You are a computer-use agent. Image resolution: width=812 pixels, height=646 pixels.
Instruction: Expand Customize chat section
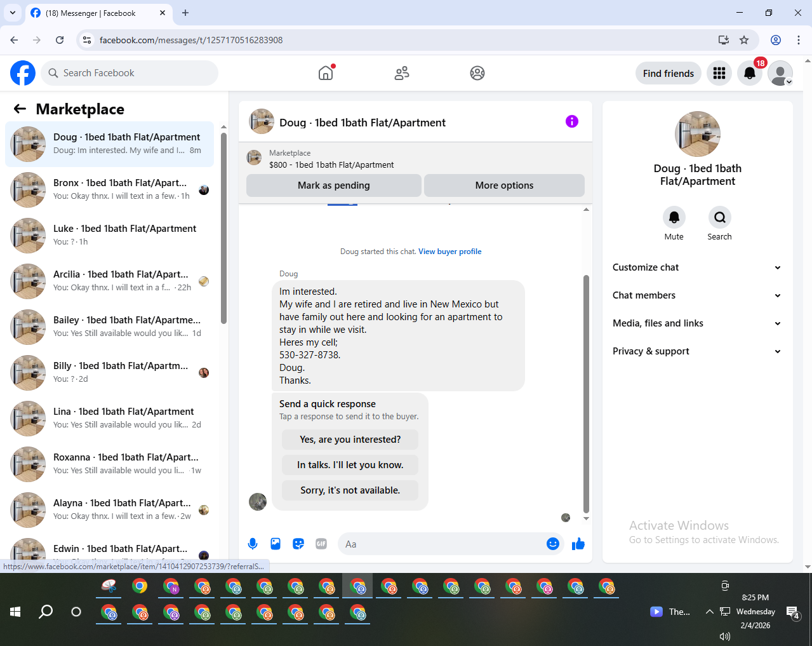coord(697,267)
